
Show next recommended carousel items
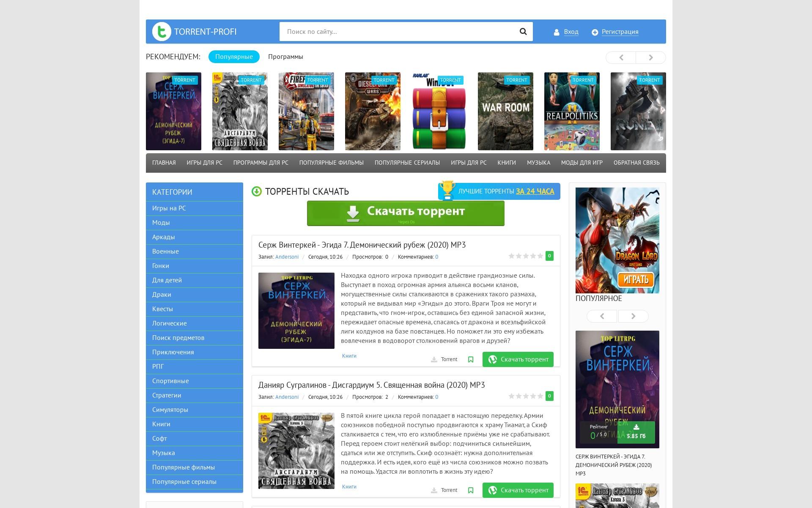coord(651,58)
